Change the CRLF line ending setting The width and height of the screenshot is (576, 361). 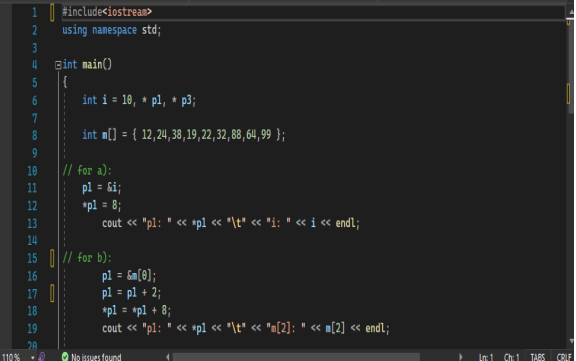point(564,357)
